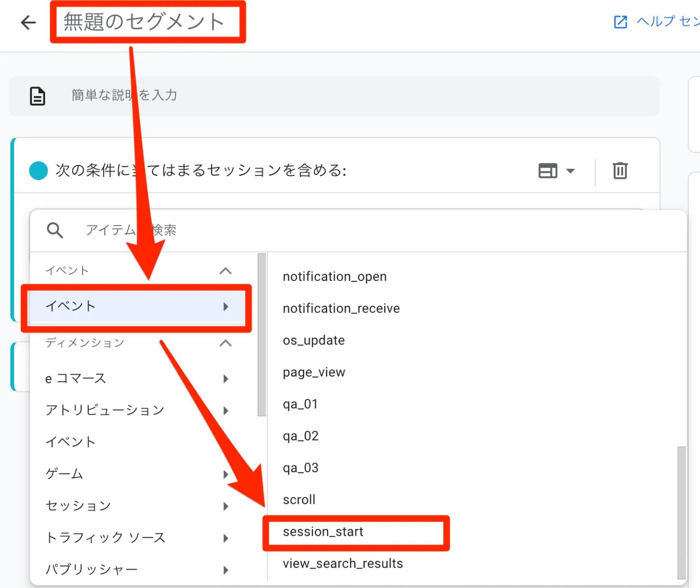Click the arrow beside ゲーム
This screenshot has height=588, width=700.
coord(226,474)
